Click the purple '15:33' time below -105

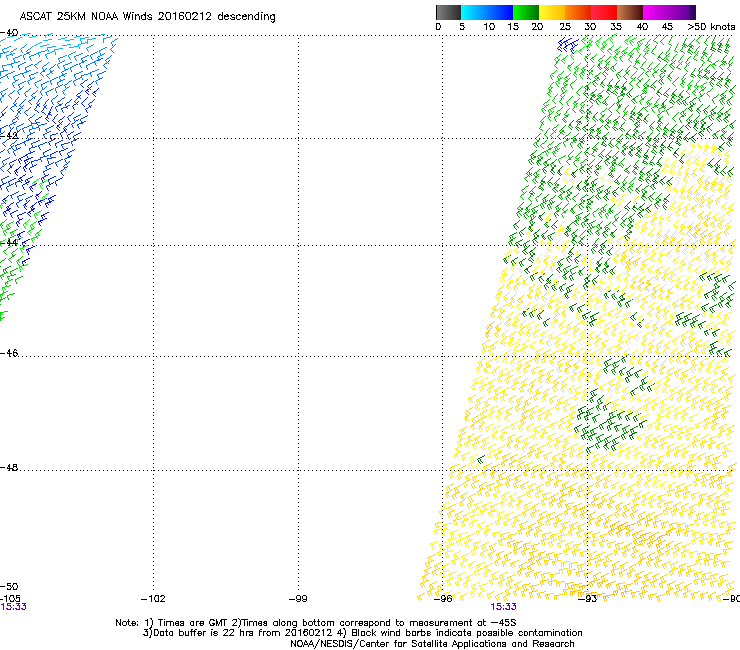(x=13, y=607)
